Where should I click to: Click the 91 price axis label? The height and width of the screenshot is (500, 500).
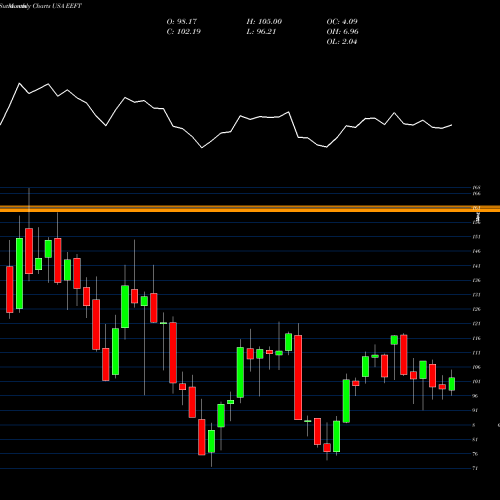coord(475,410)
